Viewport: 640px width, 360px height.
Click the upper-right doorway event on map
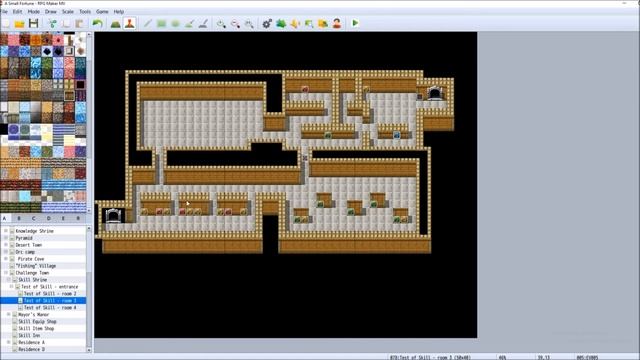pyautogui.click(x=435, y=93)
